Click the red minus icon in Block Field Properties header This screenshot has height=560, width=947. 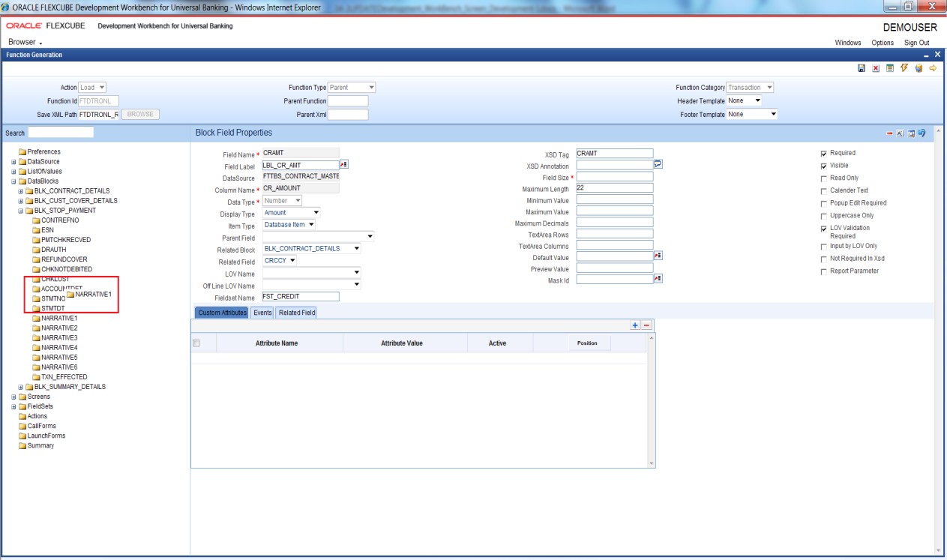pyautogui.click(x=891, y=133)
